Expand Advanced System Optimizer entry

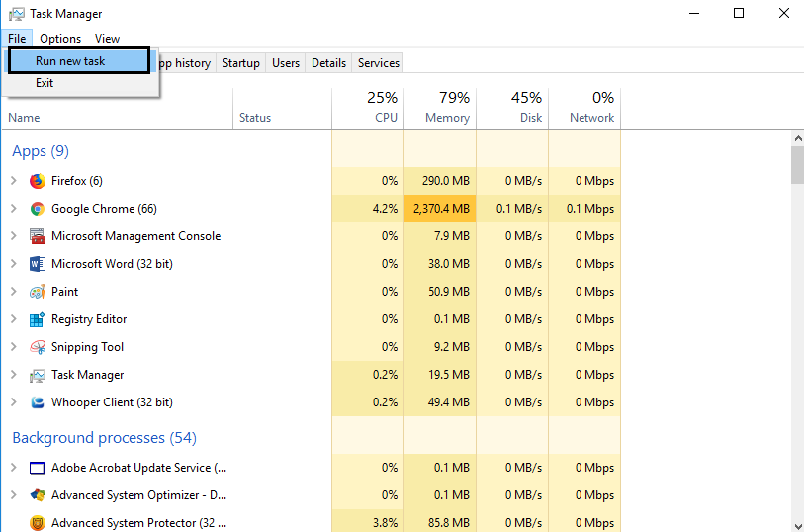click(x=14, y=495)
